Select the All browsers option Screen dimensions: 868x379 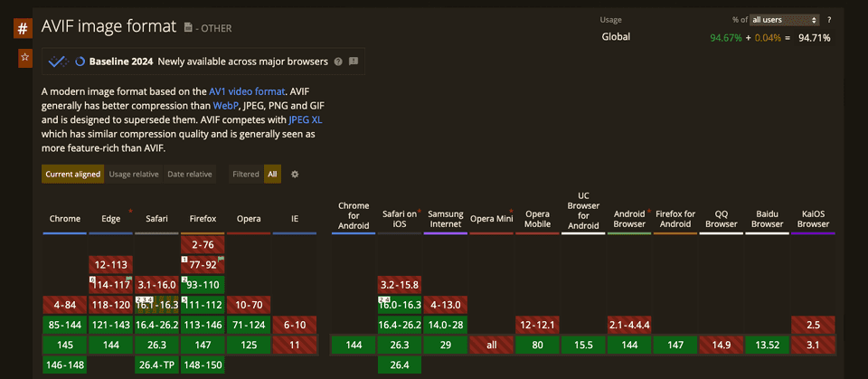[x=272, y=175]
